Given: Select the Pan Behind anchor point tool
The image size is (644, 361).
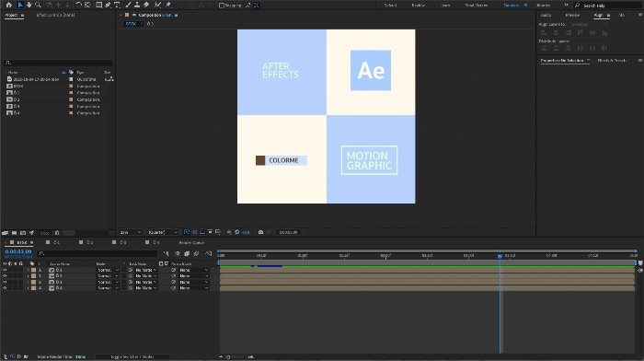Looking at the screenshot, I should 87,5.
